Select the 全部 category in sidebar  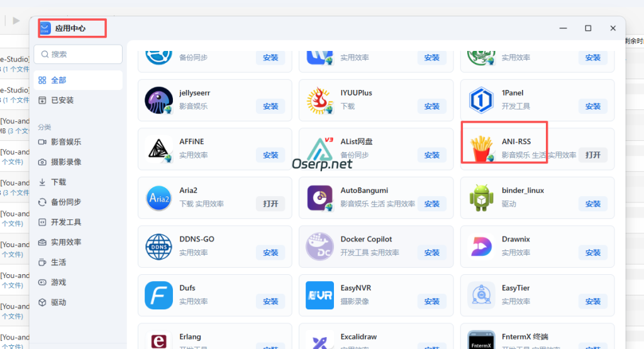[x=58, y=80]
